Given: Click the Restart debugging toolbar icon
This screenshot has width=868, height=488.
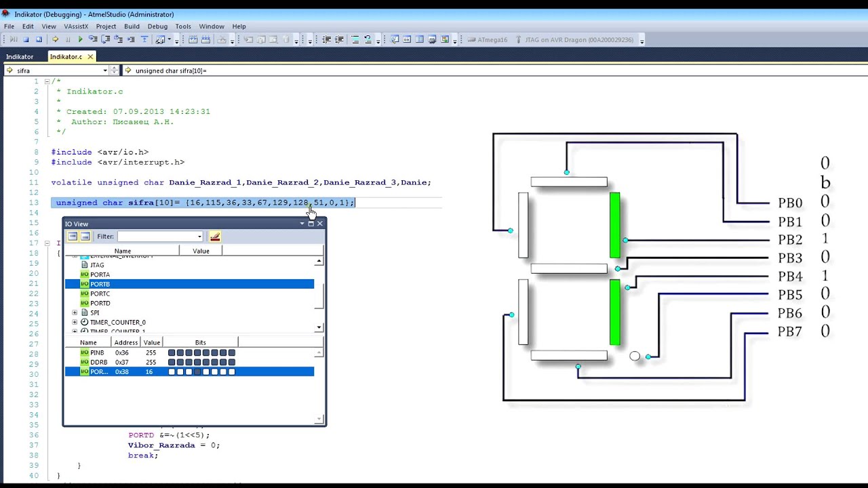Looking at the screenshot, I should tap(39, 39).
